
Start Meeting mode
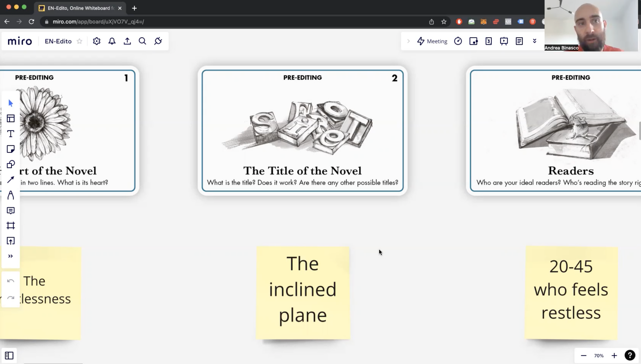(x=432, y=41)
